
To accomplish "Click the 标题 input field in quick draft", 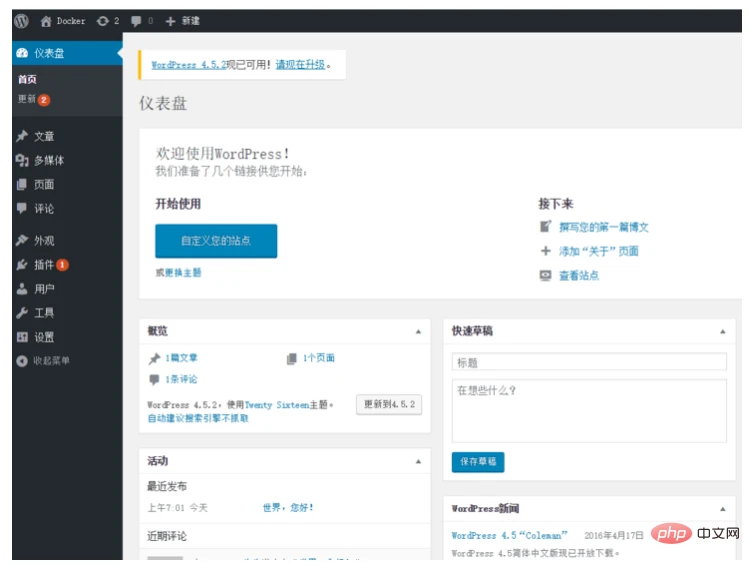I will 589,362.
